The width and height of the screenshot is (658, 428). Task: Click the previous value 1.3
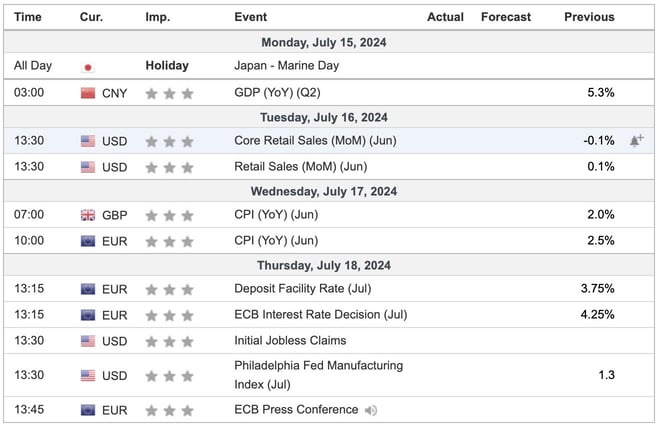[606, 375]
